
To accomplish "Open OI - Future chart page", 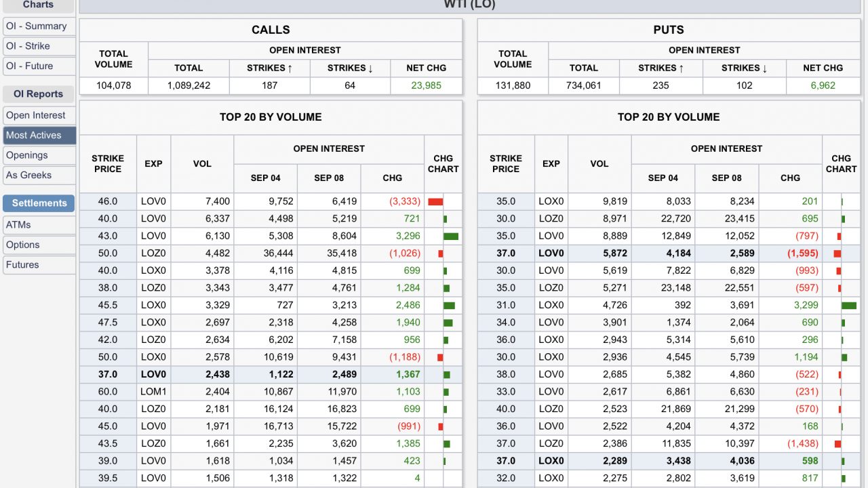I will 30,66.
